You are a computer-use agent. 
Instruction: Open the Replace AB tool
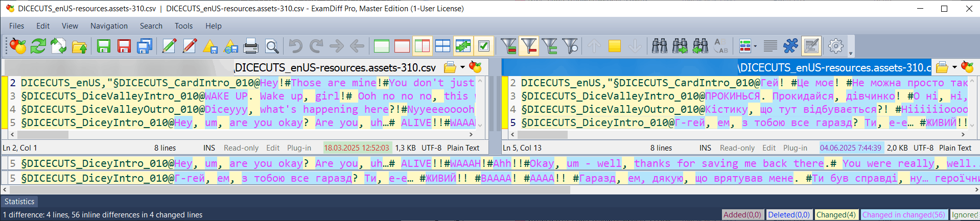coord(721,46)
